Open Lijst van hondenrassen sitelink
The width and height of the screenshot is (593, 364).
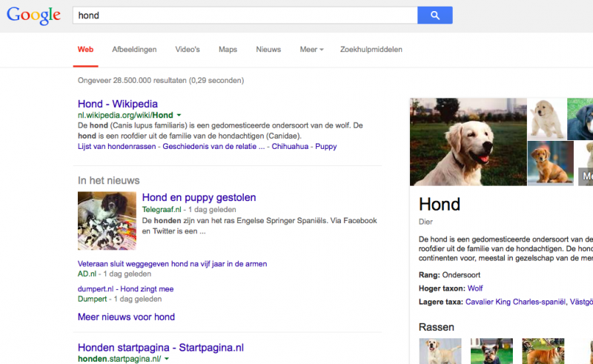(117, 147)
